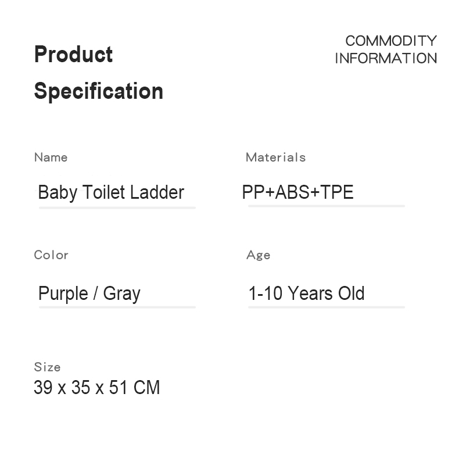Click the Age field label
Screen dimensions: 459x476
258,255
